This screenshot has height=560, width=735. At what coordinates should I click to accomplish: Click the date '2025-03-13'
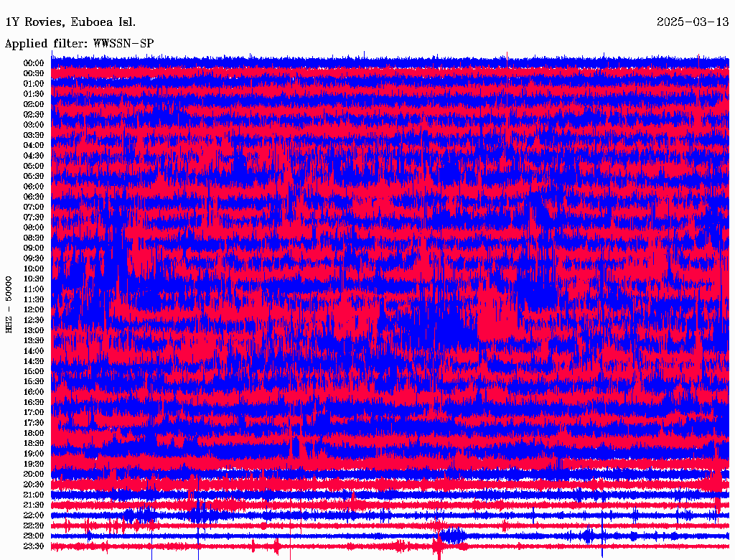[x=693, y=22]
